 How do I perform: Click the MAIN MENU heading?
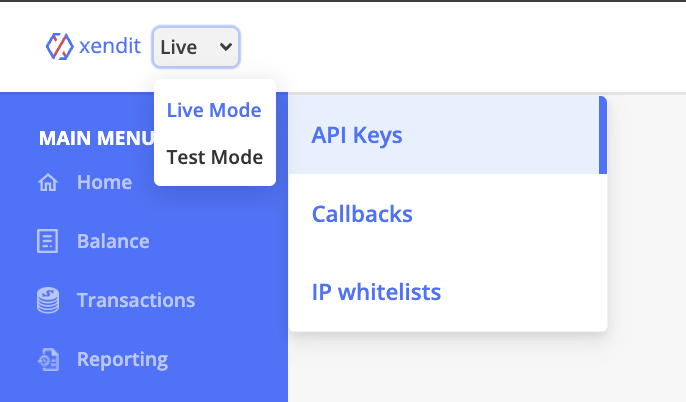pyautogui.click(x=96, y=138)
